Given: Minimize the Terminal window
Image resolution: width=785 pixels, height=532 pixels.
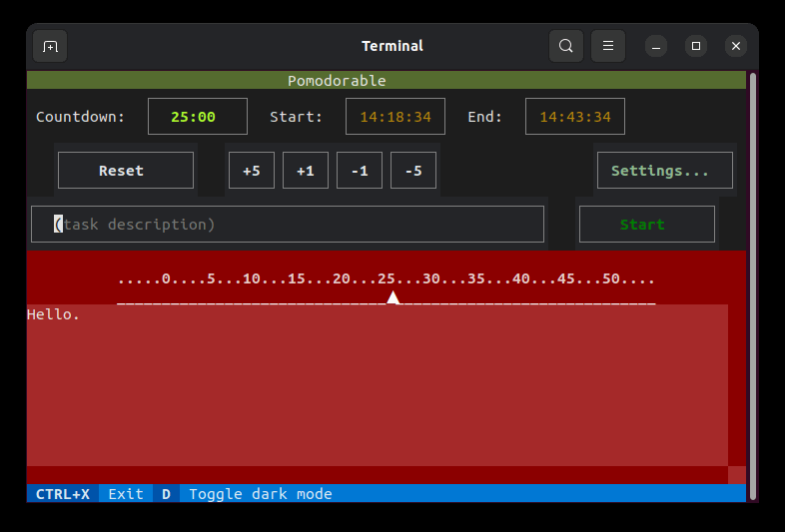Looking at the screenshot, I should tap(656, 46).
